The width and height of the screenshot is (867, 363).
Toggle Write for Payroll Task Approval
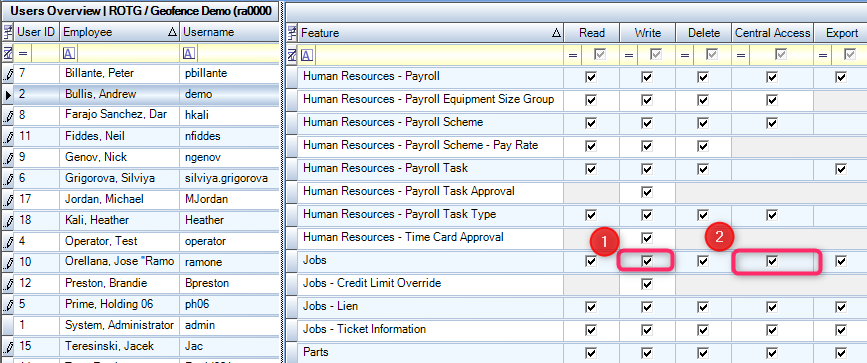(x=647, y=191)
